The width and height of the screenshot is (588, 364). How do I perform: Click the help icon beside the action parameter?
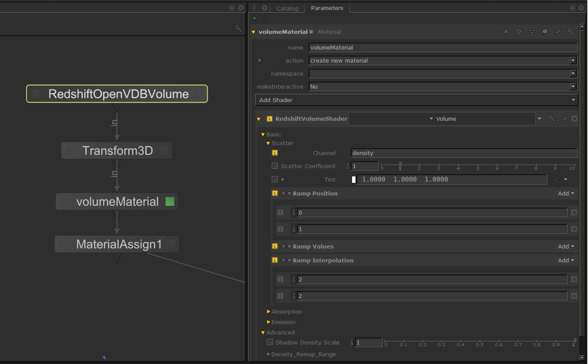pyautogui.click(x=259, y=60)
